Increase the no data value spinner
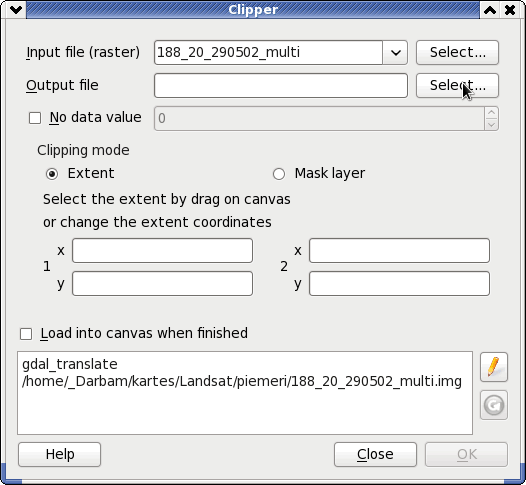 pos(491,112)
